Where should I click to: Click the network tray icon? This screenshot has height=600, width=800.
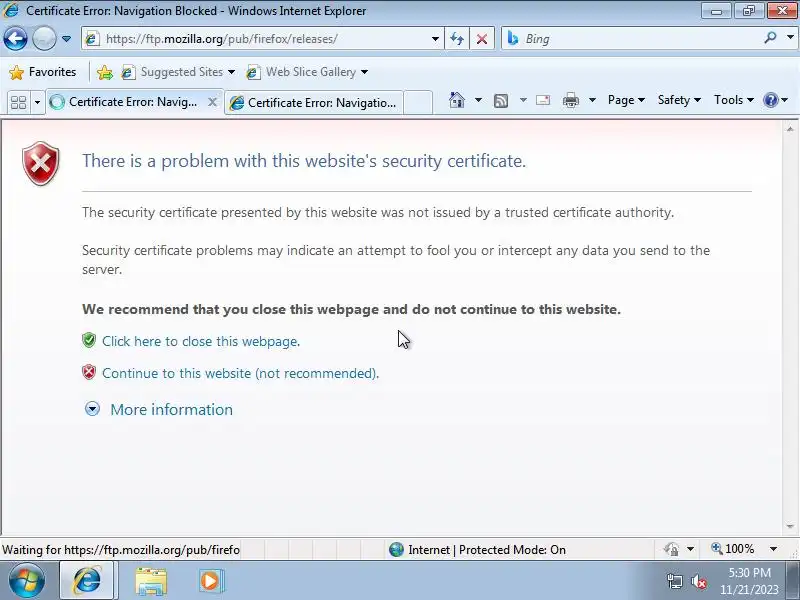coord(674,581)
